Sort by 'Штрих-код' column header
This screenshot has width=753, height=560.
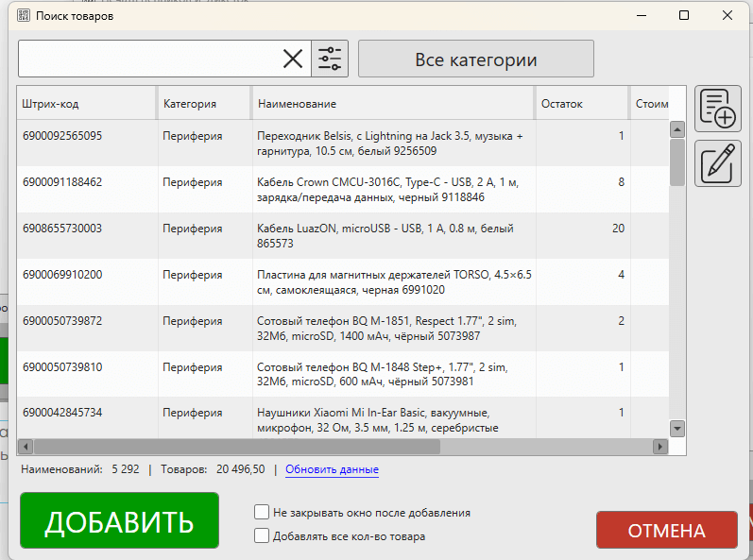[86, 103]
